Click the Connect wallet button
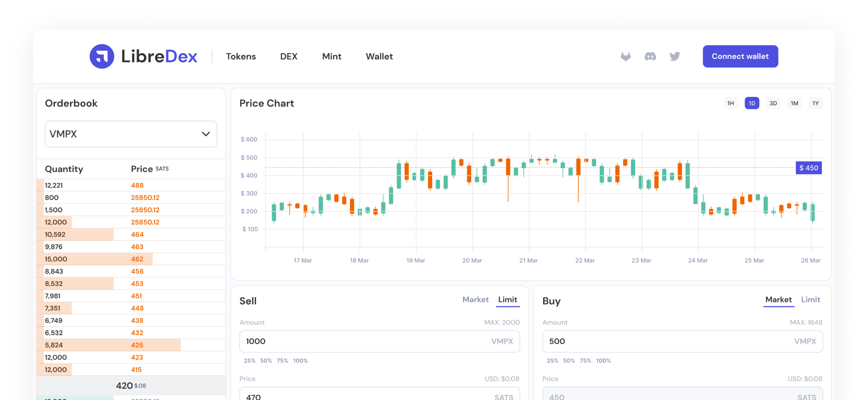This screenshot has height=400, width=868. pyautogui.click(x=740, y=56)
